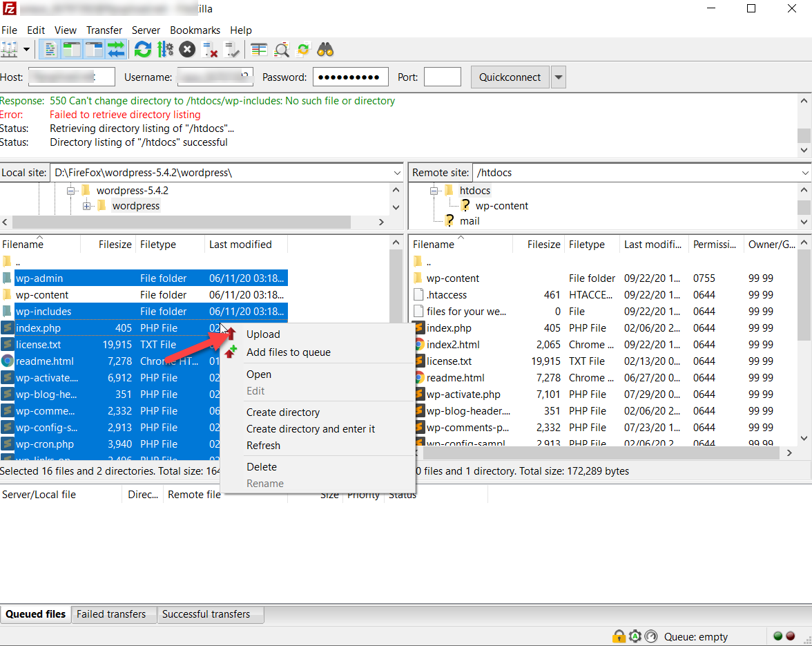The width and height of the screenshot is (812, 646).
Task: Collapse the wordpress-5.4.2 local tree node
Action: point(71,191)
